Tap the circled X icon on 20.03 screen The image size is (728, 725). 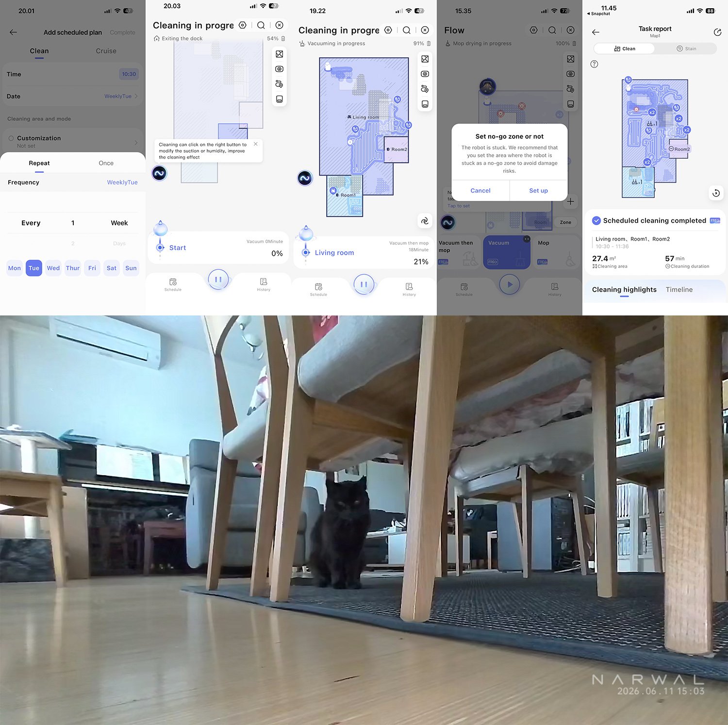(280, 25)
